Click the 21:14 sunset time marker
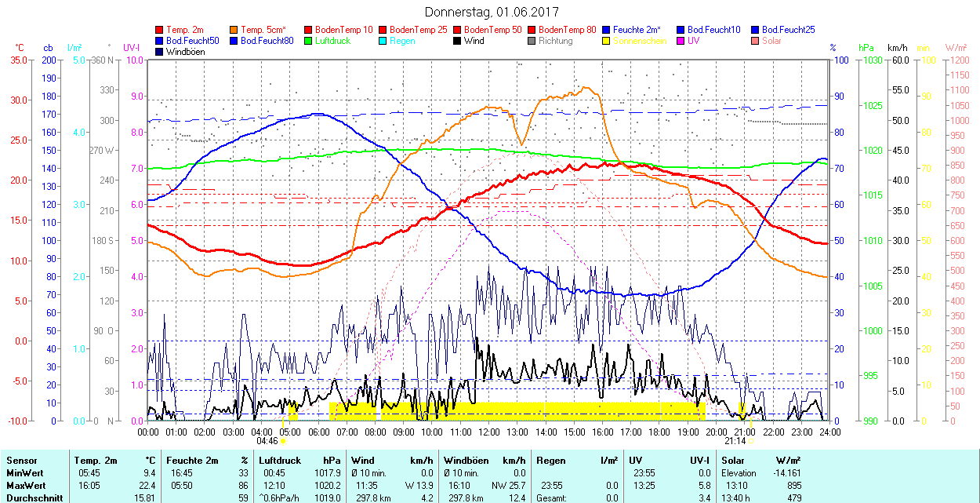 click(x=734, y=441)
